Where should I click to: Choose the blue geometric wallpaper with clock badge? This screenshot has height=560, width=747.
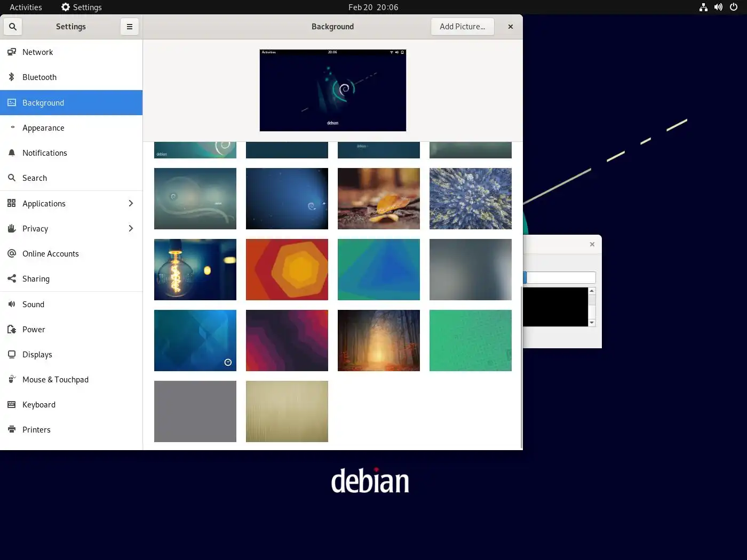(195, 340)
